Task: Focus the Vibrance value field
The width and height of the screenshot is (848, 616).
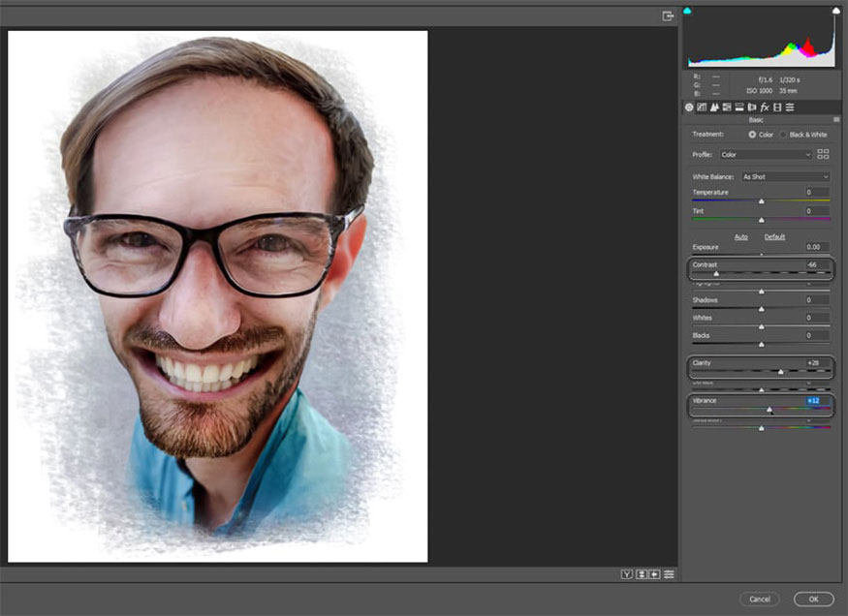Action: [817, 400]
